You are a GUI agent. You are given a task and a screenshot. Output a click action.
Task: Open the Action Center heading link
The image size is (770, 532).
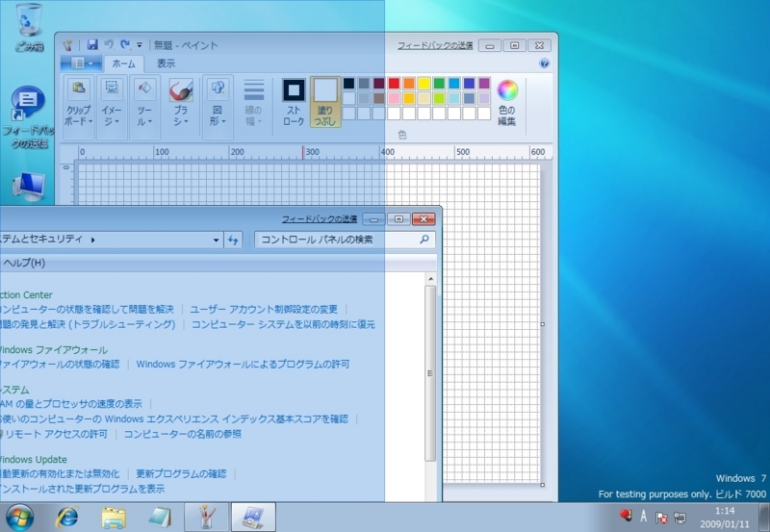[x=26, y=295]
